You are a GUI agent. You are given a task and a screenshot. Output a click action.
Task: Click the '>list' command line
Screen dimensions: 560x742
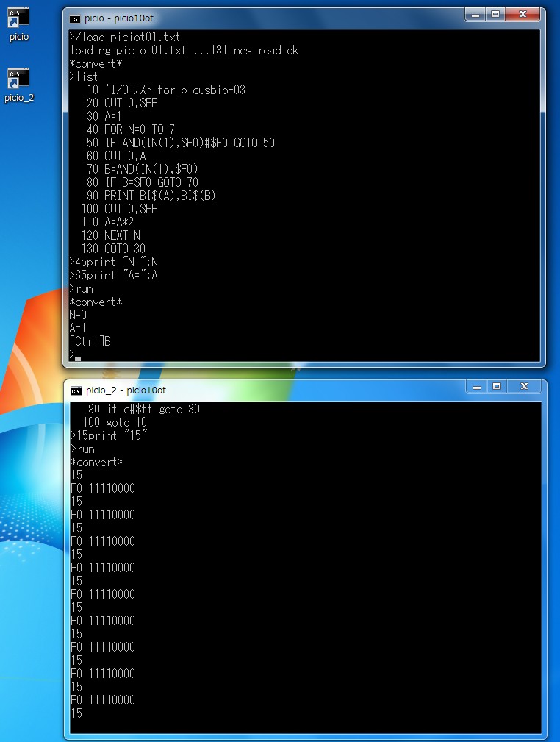coord(84,76)
